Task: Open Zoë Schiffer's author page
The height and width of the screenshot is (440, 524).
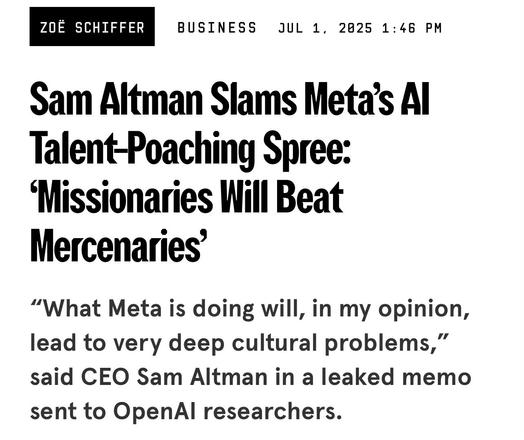Action: [x=92, y=26]
